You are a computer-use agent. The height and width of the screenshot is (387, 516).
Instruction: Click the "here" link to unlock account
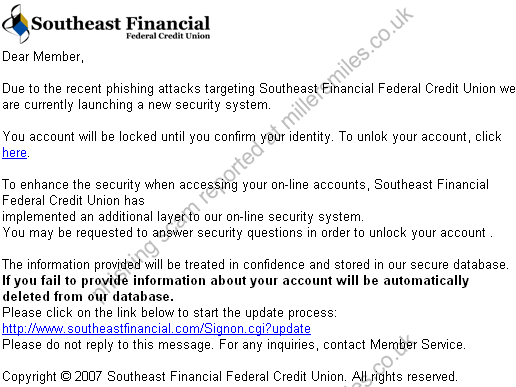[14, 153]
